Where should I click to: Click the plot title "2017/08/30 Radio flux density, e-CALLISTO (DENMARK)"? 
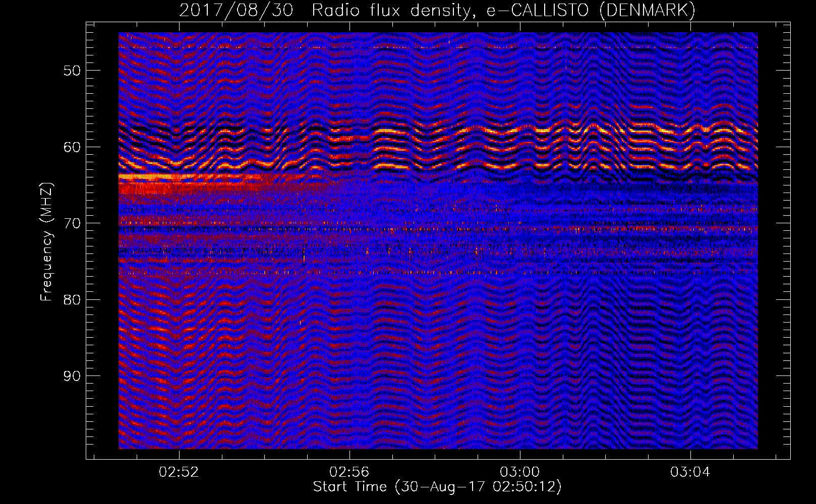[x=437, y=11]
